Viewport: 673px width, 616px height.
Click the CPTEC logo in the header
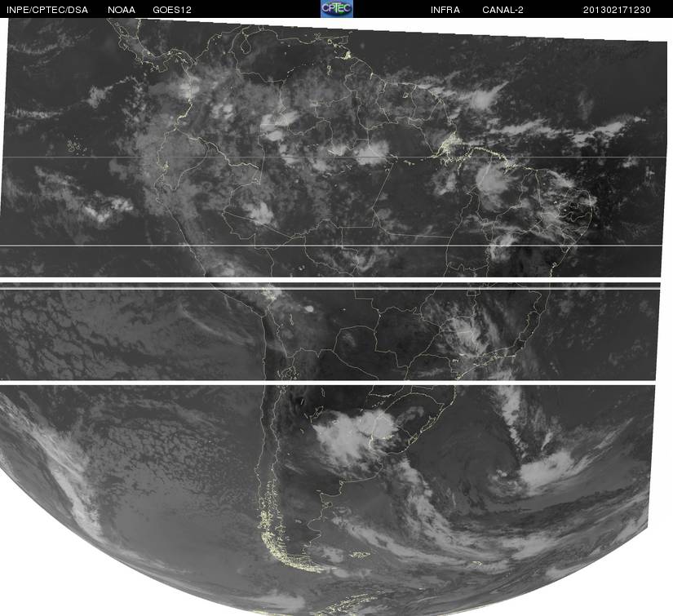point(337,9)
